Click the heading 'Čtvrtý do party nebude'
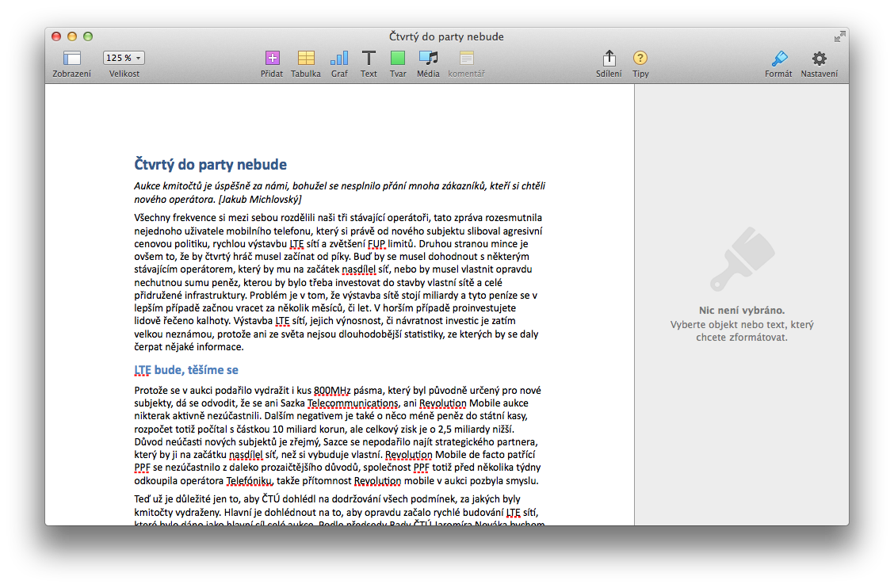Image resolution: width=894 pixels, height=588 pixels. (210, 164)
